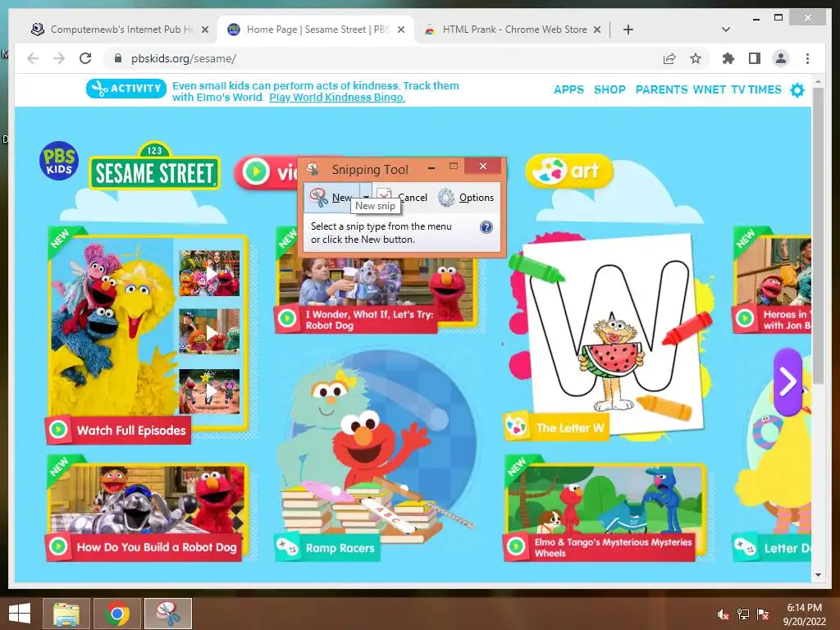840x630 pixels.
Task: Open the APPS link
Action: (x=568, y=89)
